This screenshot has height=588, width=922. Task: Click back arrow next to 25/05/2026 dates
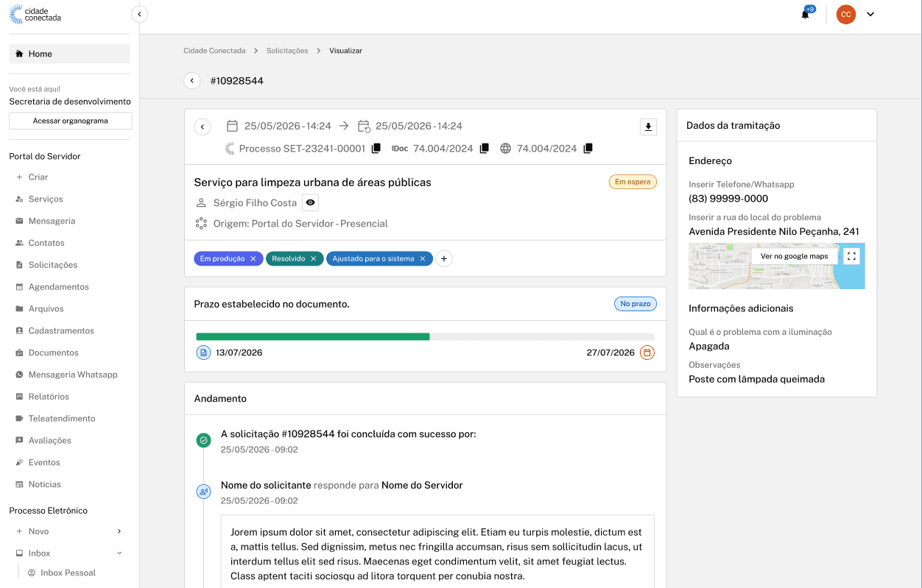click(203, 127)
